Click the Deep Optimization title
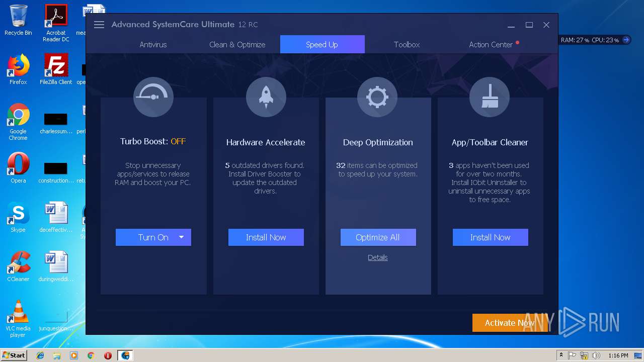644x362 pixels. pyautogui.click(x=378, y=142)
